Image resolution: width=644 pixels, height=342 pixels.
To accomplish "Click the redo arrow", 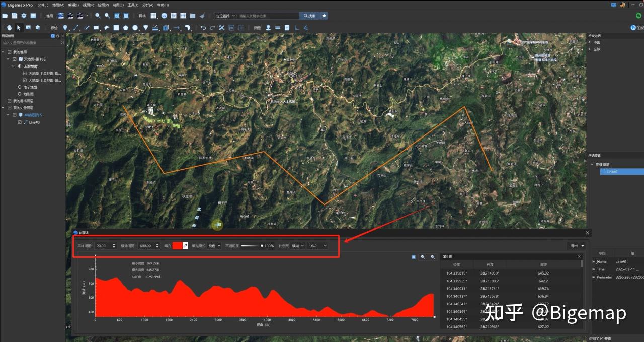I will [x=212, y=28].
